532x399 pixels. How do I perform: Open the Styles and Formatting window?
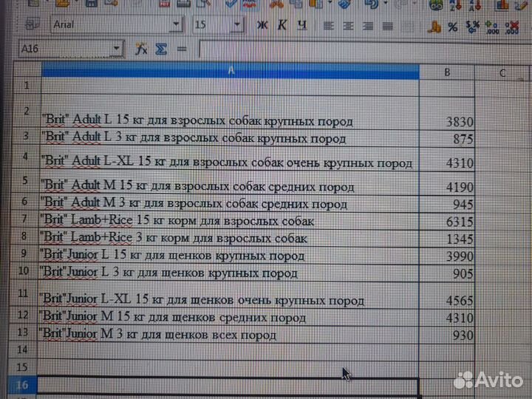point(33,25)
